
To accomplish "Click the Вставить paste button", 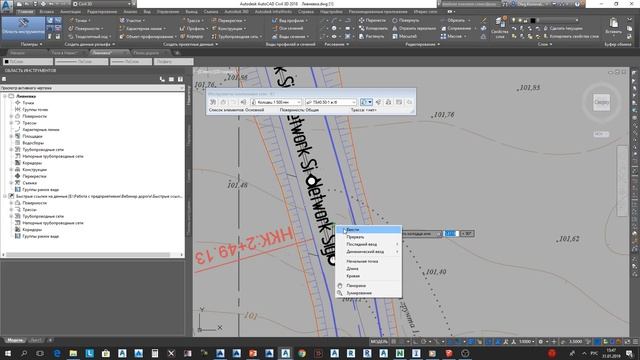I will coord(613,26).
